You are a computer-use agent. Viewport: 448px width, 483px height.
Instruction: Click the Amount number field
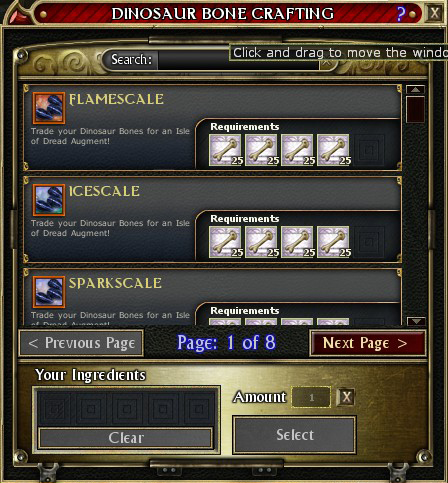pyautogui.click(x=311, y=397)
